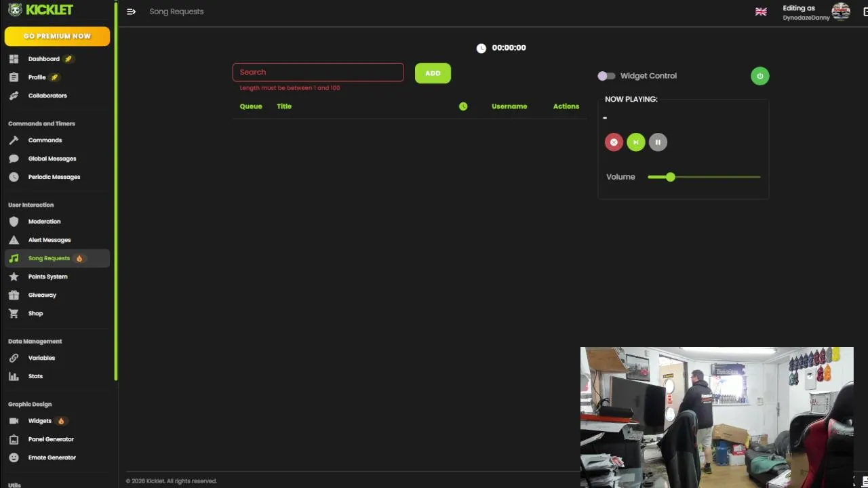The height and width of the screenshot is (488, 868).
Task: Click the Song Requests breadcrumb title
Action: tap(176, 12)
